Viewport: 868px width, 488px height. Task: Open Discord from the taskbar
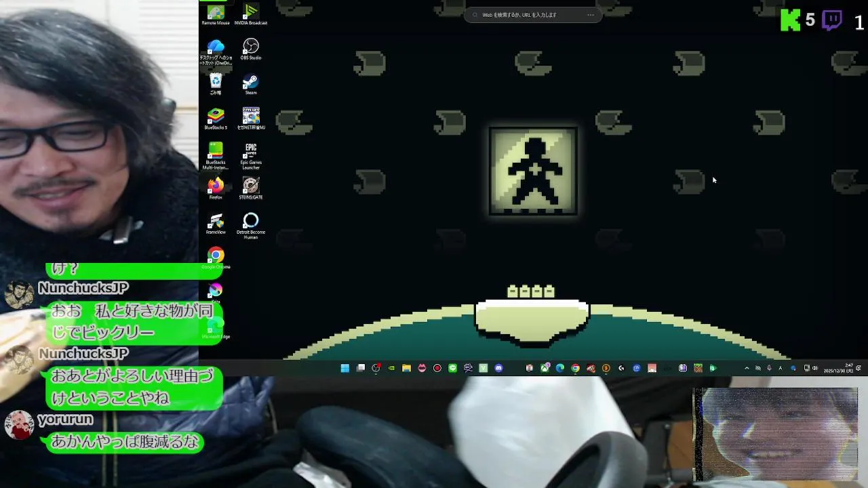(x=499, y=368)
